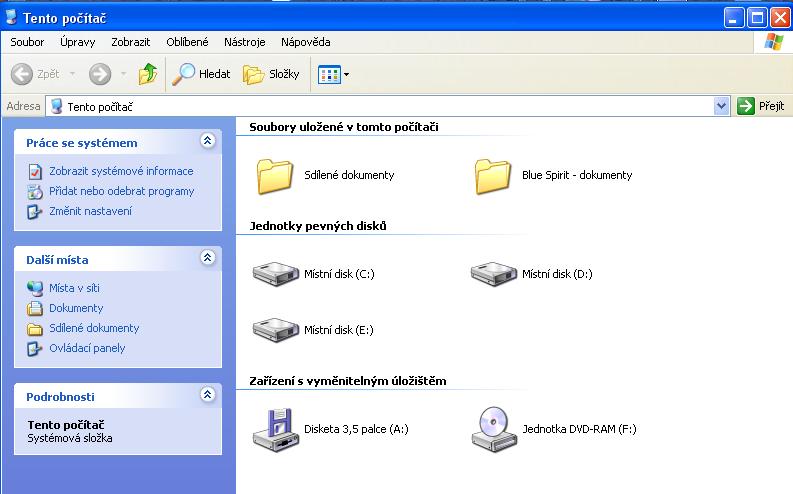Select Místní disk (E:) drive icon
The image size is (793, 494).
tap(276, 329)
